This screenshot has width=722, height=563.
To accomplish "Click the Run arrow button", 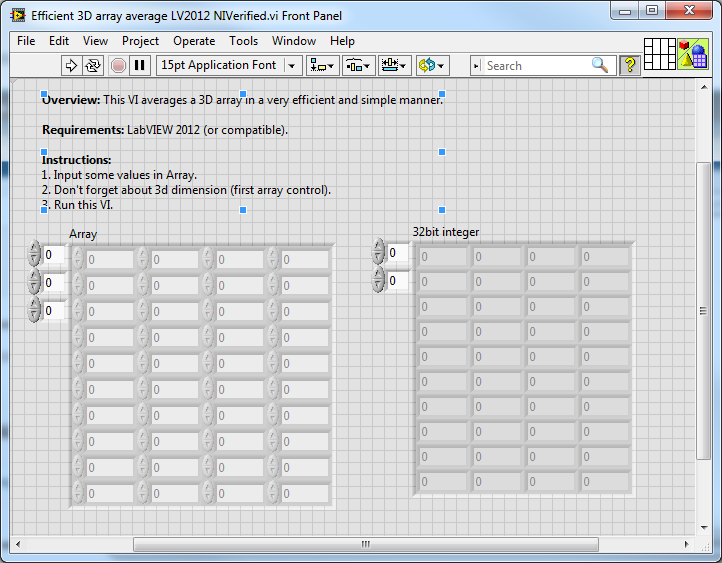I will (71, 65).
